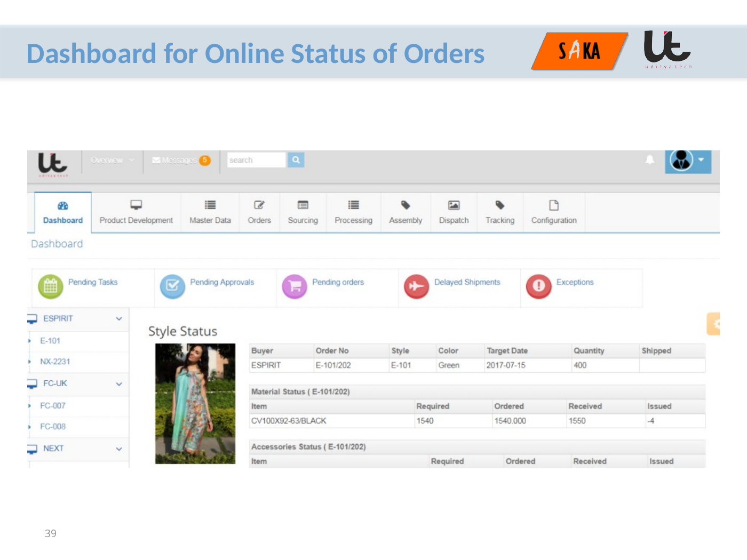The height and width of the screenshot is (560, 747).
Task: Collapse the ESPIRIT buyer chevron
Action: pos(119,319)
